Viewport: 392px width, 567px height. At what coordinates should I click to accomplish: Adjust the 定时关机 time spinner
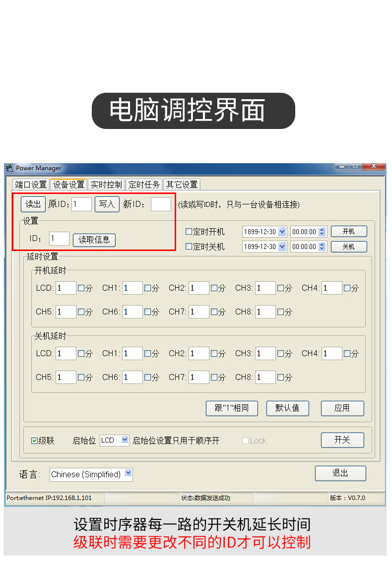coord(322,247)
